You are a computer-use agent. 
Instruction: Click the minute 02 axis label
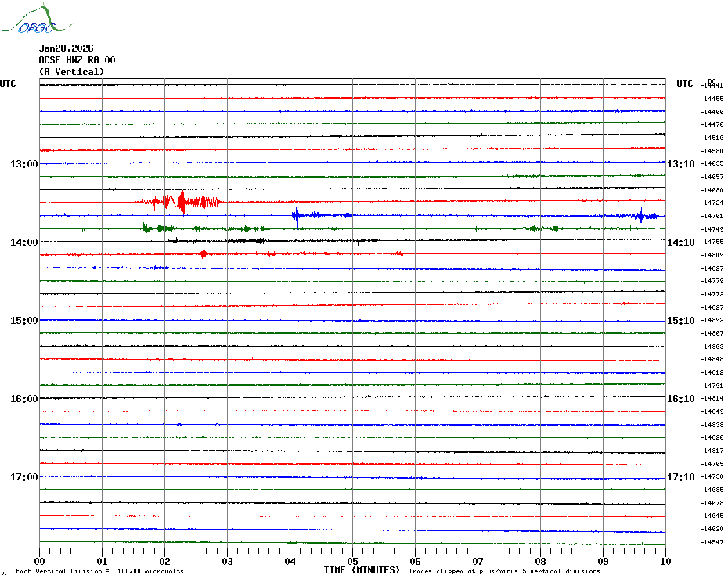tap(165, 561)
